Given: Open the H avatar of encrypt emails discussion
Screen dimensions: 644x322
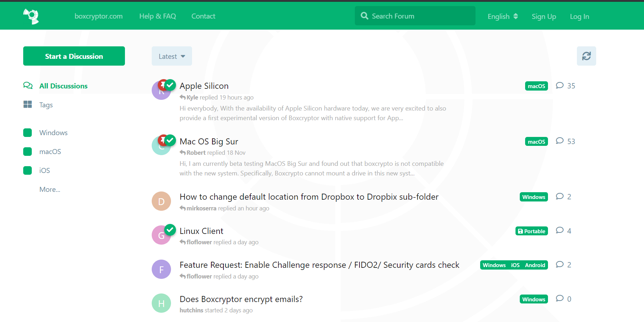Looking at the screenshot, I should [161, 303].
